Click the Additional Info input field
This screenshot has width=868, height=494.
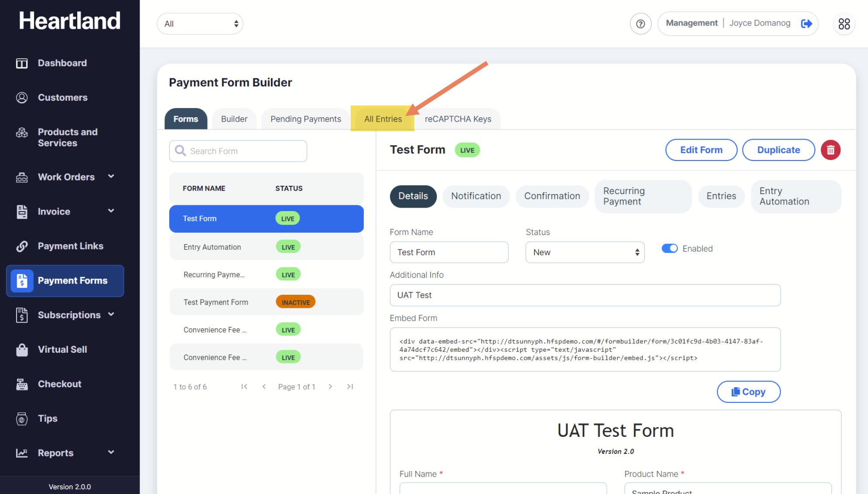coord(585,295)
